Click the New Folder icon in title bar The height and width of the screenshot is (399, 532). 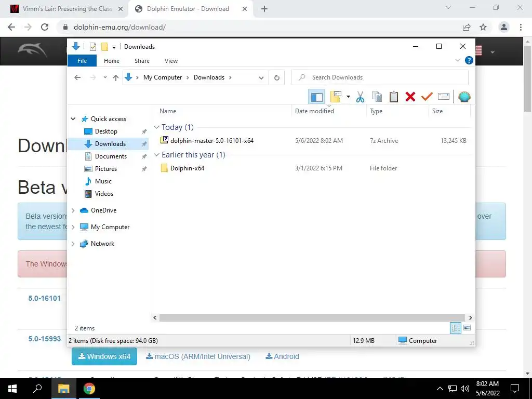pyautogui.click(x=104, y=46)
